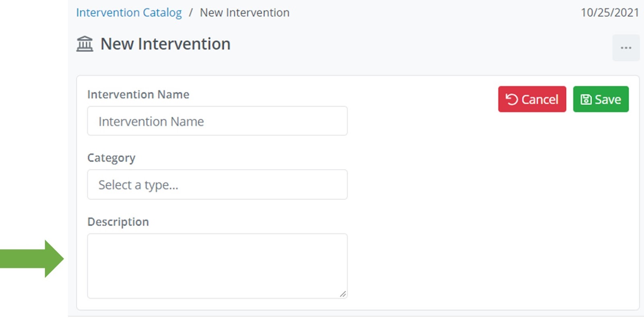The image size is (644, 318).
Task: Click the Category field label
Action: pyautogui.click(x=111, y=158)
